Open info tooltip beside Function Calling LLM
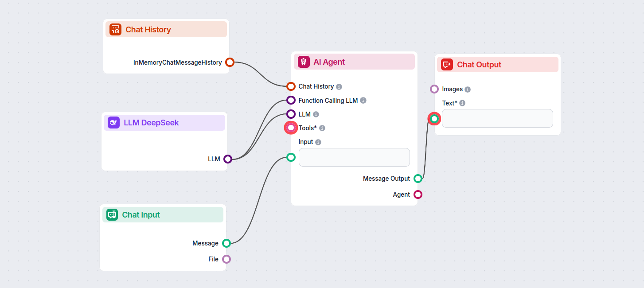Screen dimensions: 644x288 pyautogui.click(x=363, y=100)
